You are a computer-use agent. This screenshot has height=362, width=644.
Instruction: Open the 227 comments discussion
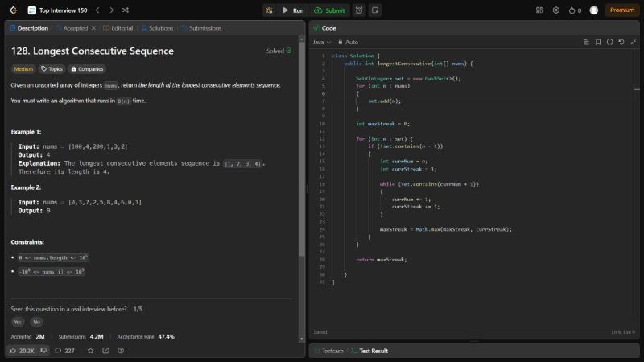tap(65, 351)
